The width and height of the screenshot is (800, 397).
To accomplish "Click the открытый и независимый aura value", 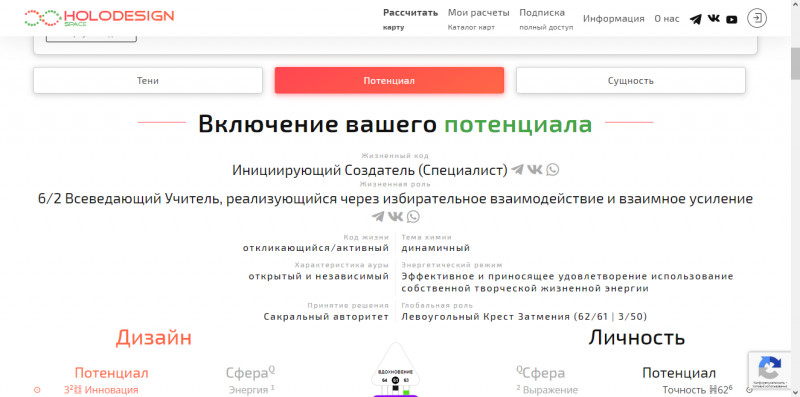I will [318, 277].
